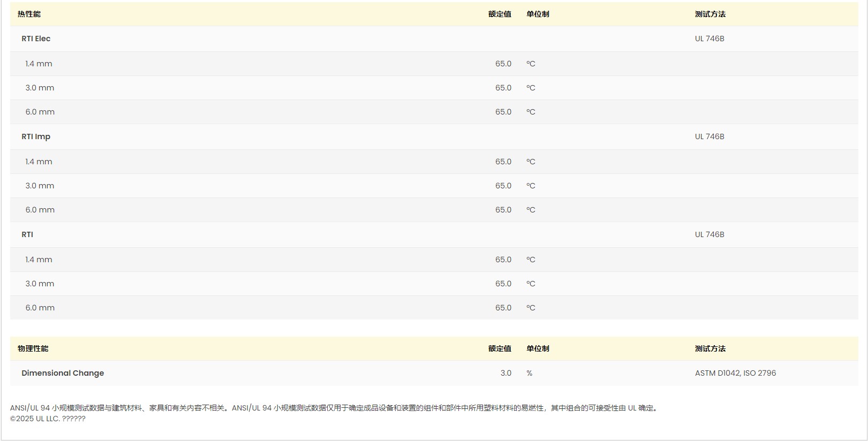Click UL 746B in the RTI Imp row
Image resolution: width=868 pixels, height=441 pixels.
point(710,136)
